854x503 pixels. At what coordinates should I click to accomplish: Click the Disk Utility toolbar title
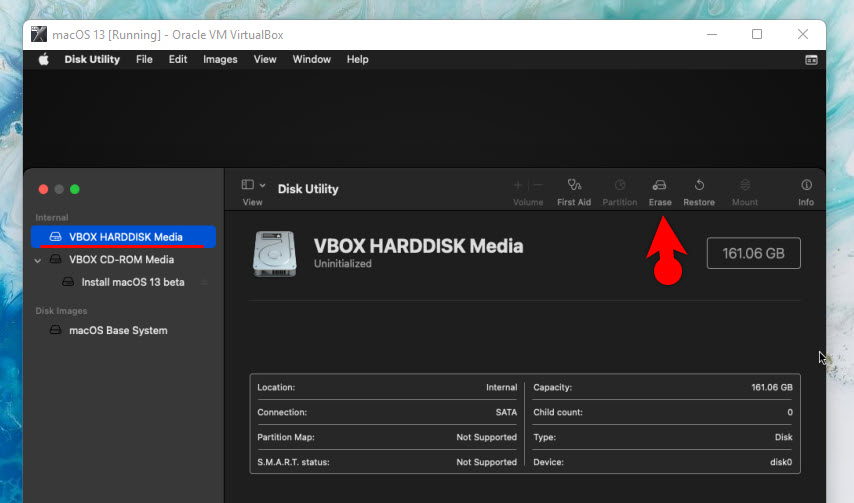tap(308, 189)
